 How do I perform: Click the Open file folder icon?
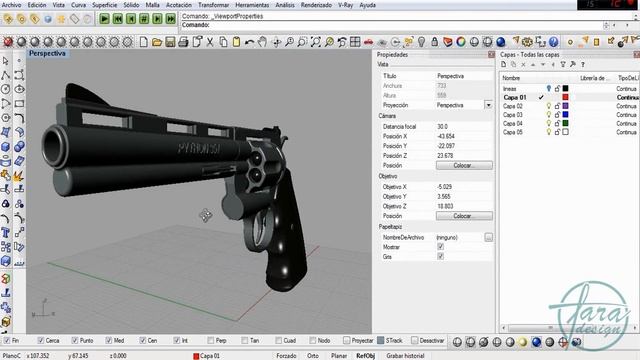157,42
